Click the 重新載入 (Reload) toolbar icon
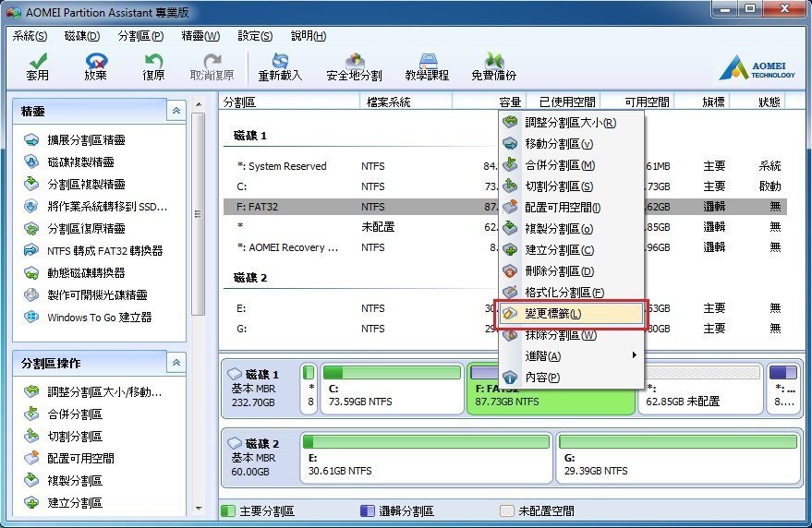 click(x=280, y=66)
